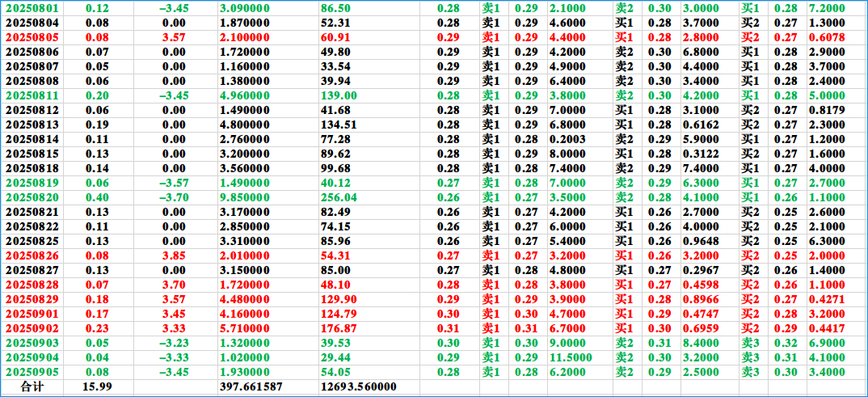Select quantity cell 0.3122

coord(700,154)
